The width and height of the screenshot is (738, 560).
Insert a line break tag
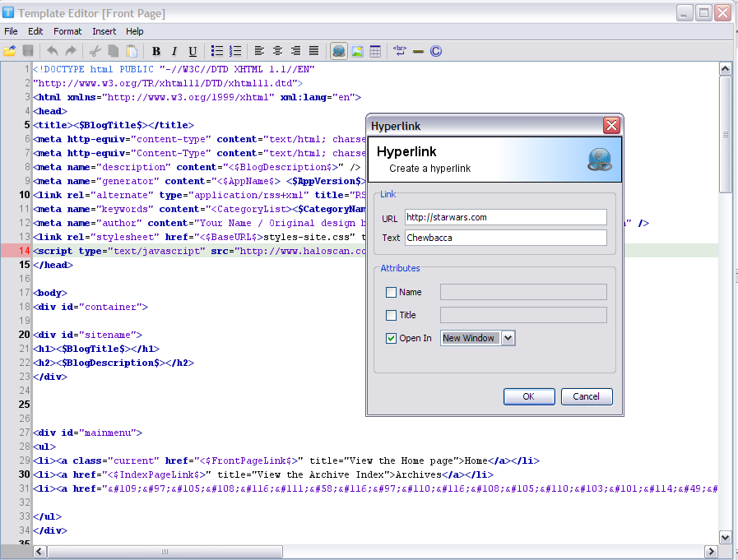tap(400, 51)
